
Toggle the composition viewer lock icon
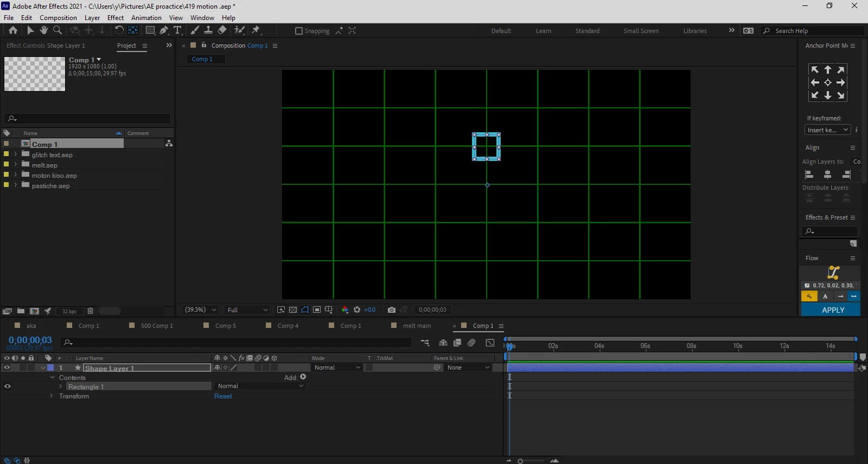click(204, 45)
